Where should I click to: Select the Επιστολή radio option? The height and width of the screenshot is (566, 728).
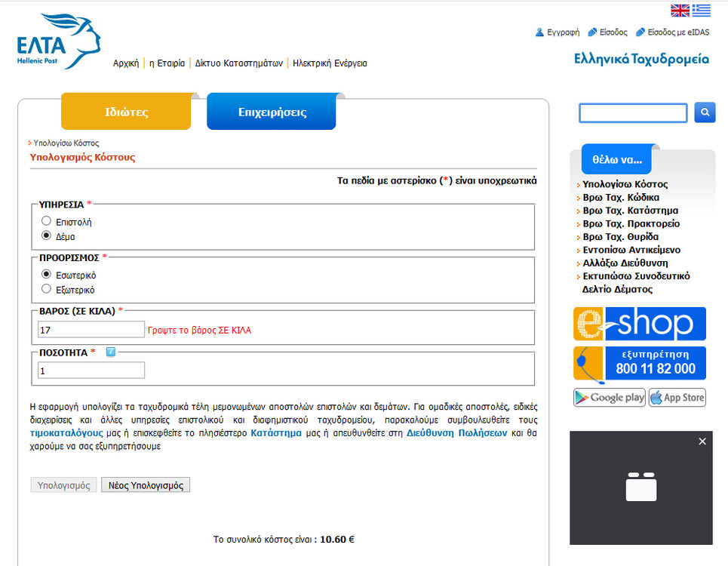pos(47,221)
